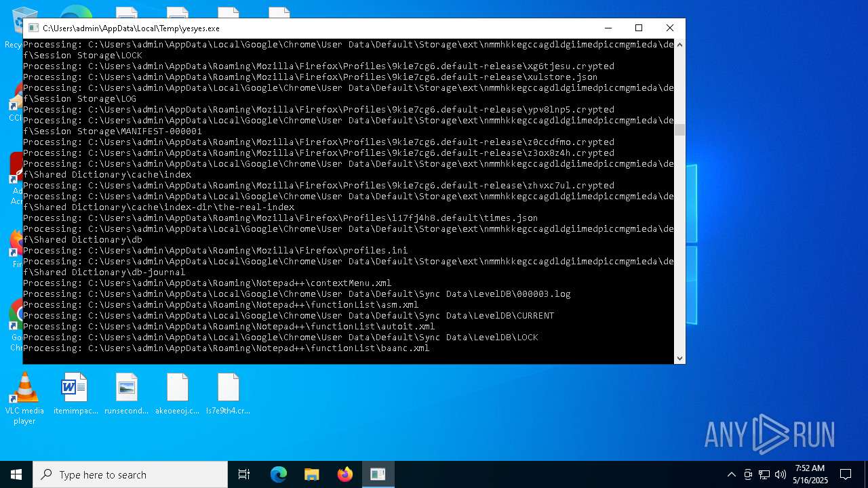The height and width of the screenshot is (488, 868).
Task: Launch Microsoft Edge from the taskbar
Action: coord(279,474)
